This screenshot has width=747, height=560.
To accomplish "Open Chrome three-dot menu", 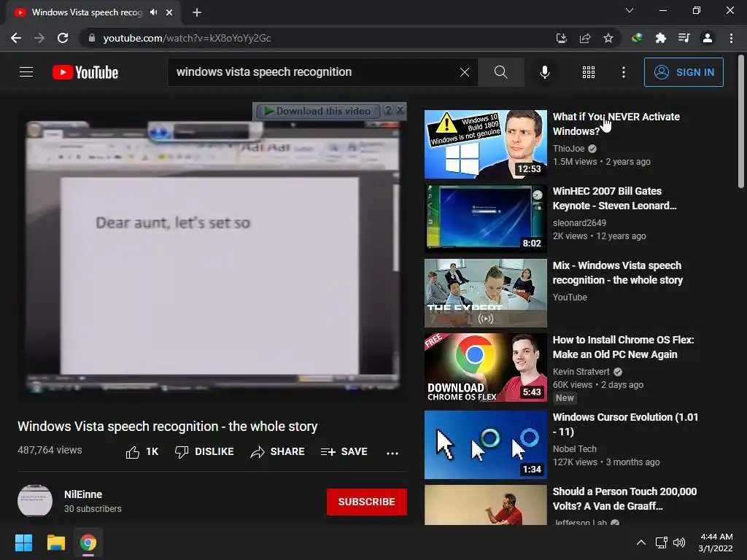I will (731, 38).
